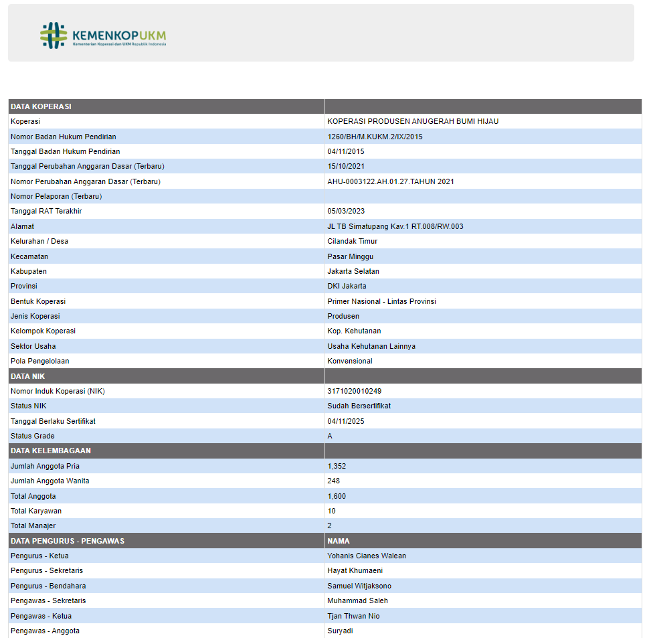Click the DATA KELEMBAGAAN section header
The width and height of the screenshot is (649, 644).
[x=51, y=451]
